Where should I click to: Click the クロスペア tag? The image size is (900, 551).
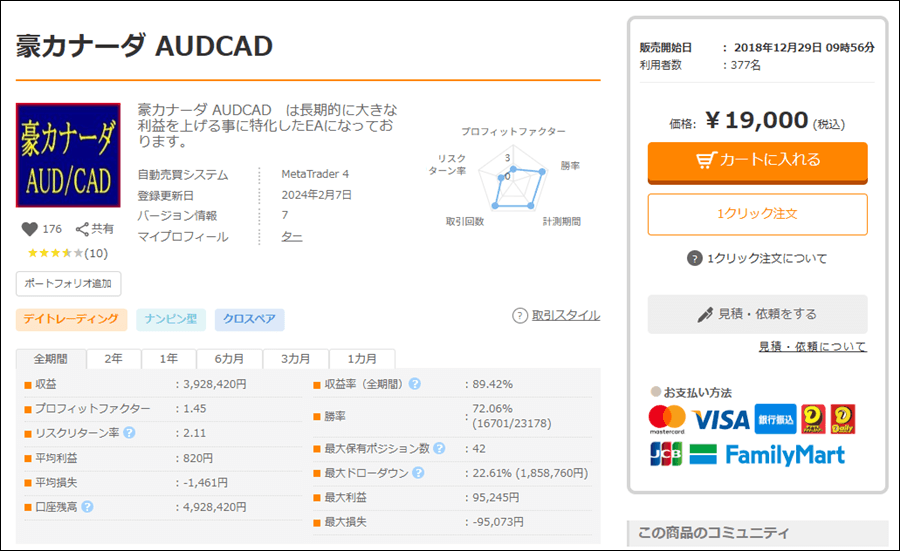click(x=250, y=319)
